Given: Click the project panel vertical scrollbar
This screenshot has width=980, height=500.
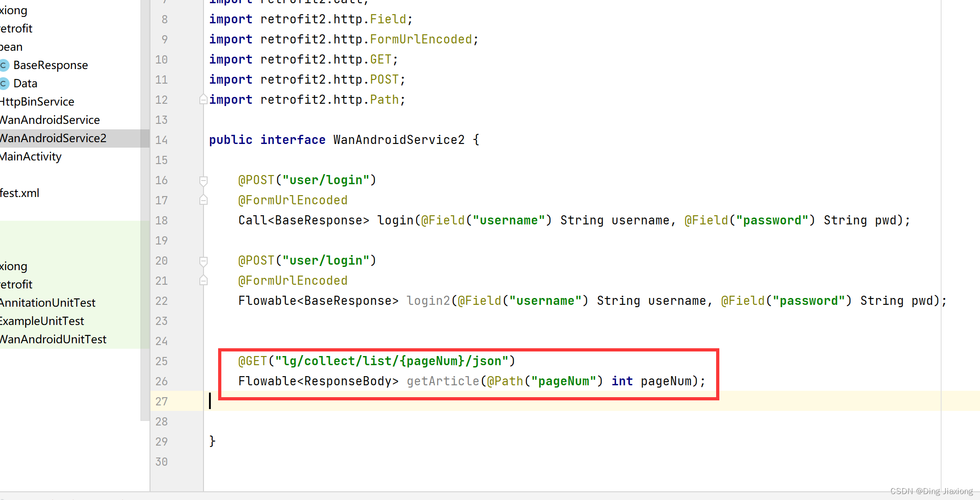Looking at the screenshot, I should (145, 210).
